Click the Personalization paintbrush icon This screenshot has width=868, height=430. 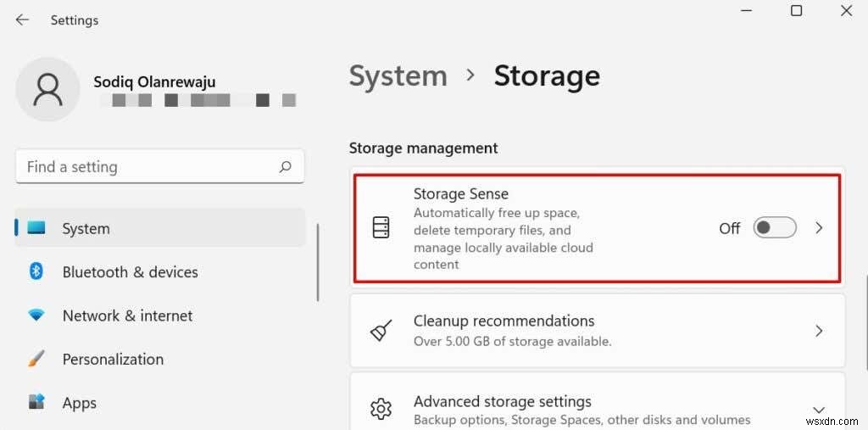pos(36,359)
